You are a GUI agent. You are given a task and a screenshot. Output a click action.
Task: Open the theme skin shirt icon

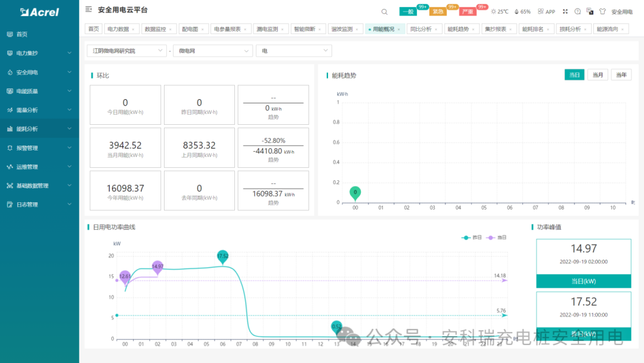pos(602,11)
